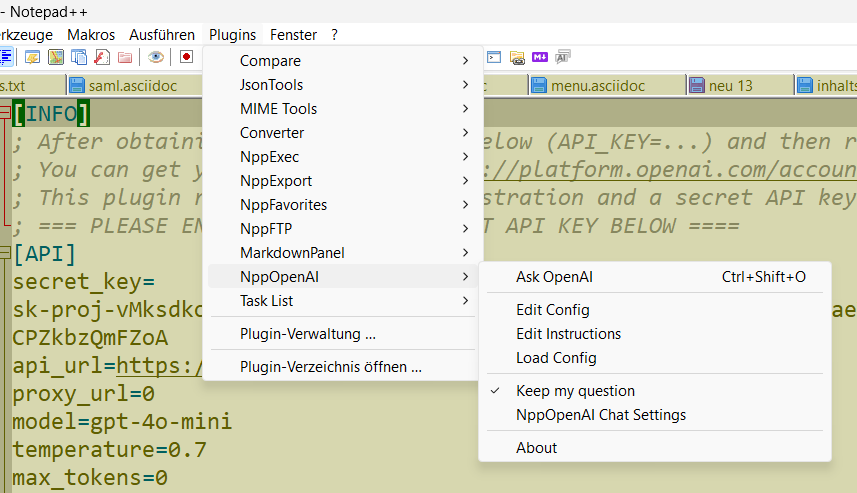Select Edit Instructions in the submenu
857x493 pixels.
[655, 334]
